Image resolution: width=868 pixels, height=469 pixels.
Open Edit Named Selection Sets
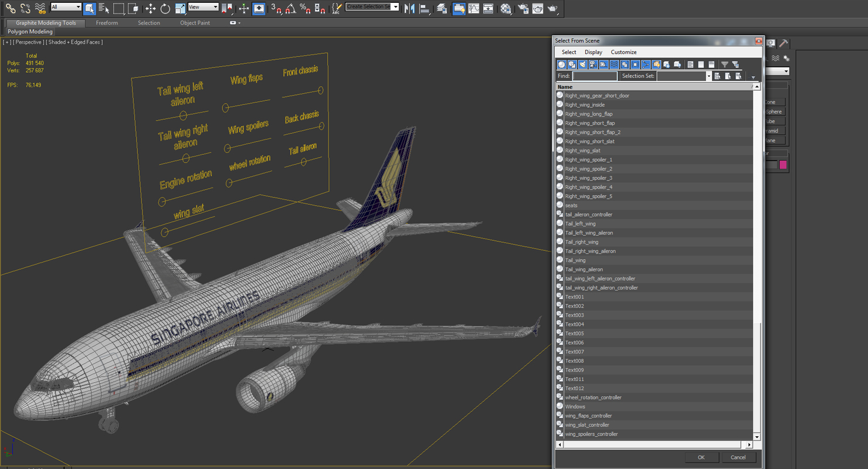[x=337, y=8]
